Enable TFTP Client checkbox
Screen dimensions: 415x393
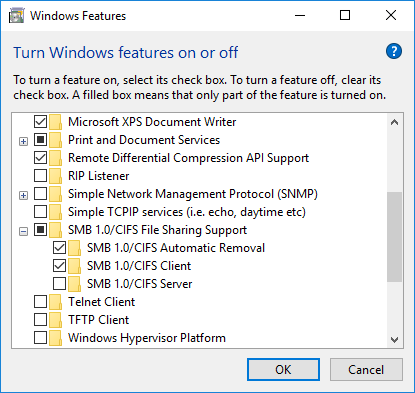coord(40,320)
